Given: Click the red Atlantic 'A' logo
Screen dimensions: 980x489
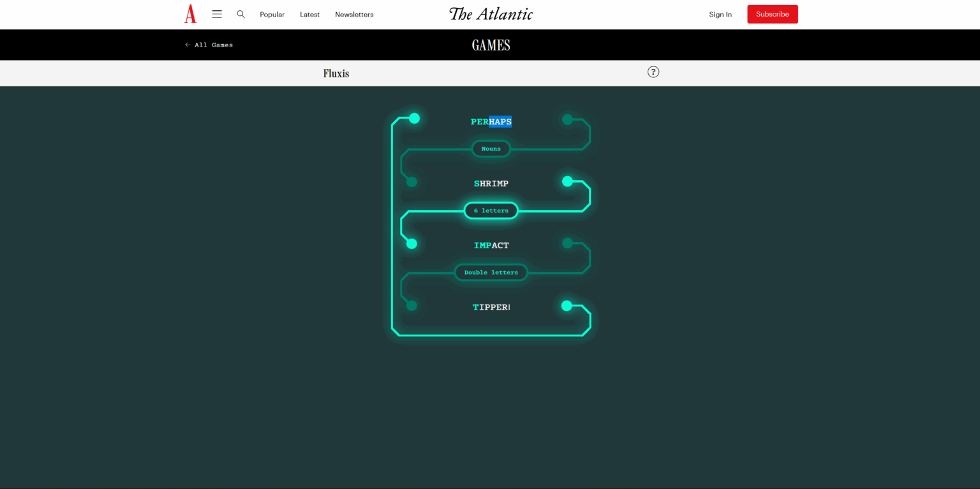Looking at the screenshot, I should (x=190, y=14).
